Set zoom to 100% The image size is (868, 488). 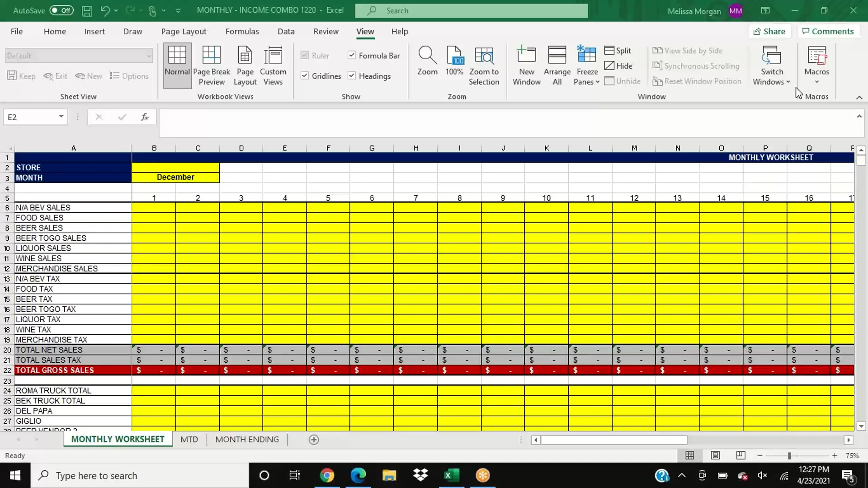pyautogui.click(x=454, y=65)
